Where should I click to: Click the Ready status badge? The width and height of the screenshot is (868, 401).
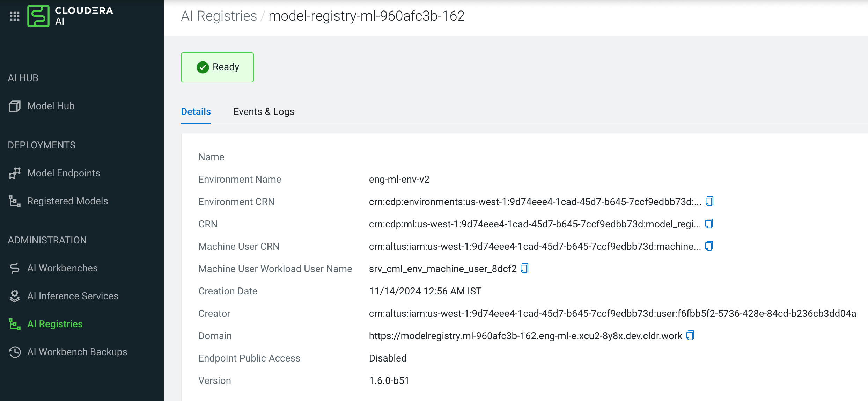pyautogui.click(x=217, y=67)
